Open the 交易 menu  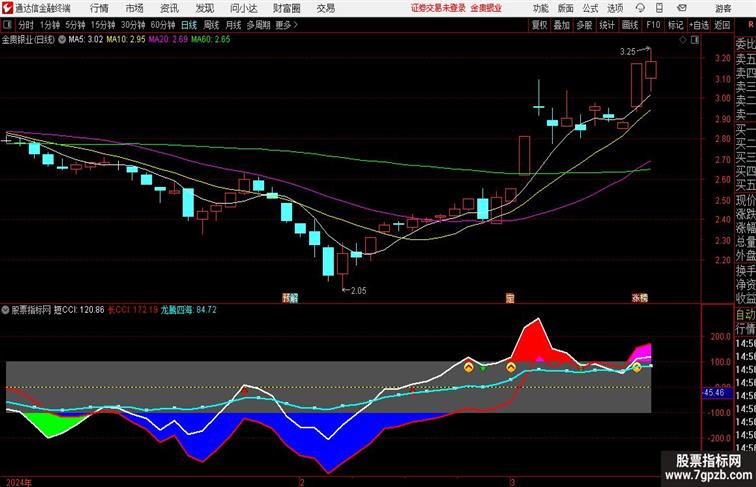[x=325, y=8]
